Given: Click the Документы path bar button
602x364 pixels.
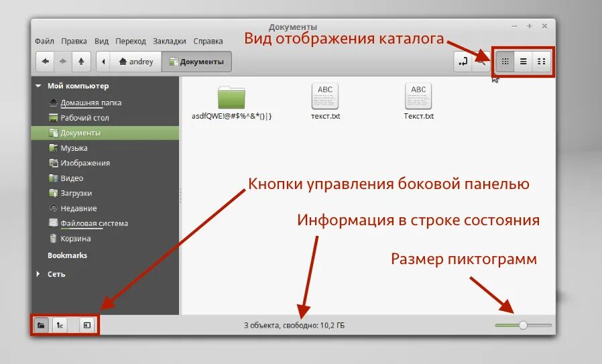Looking at the screenshot, I should (x=196, y=62).
